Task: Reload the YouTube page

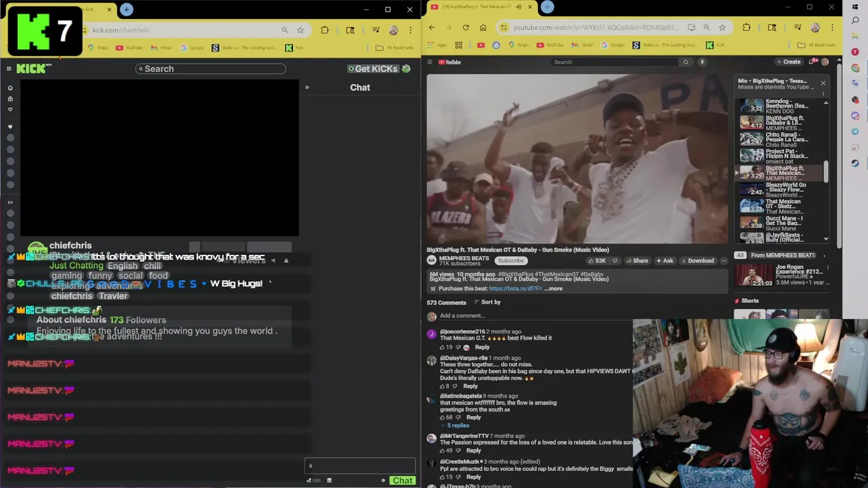Action: [466, 27]
